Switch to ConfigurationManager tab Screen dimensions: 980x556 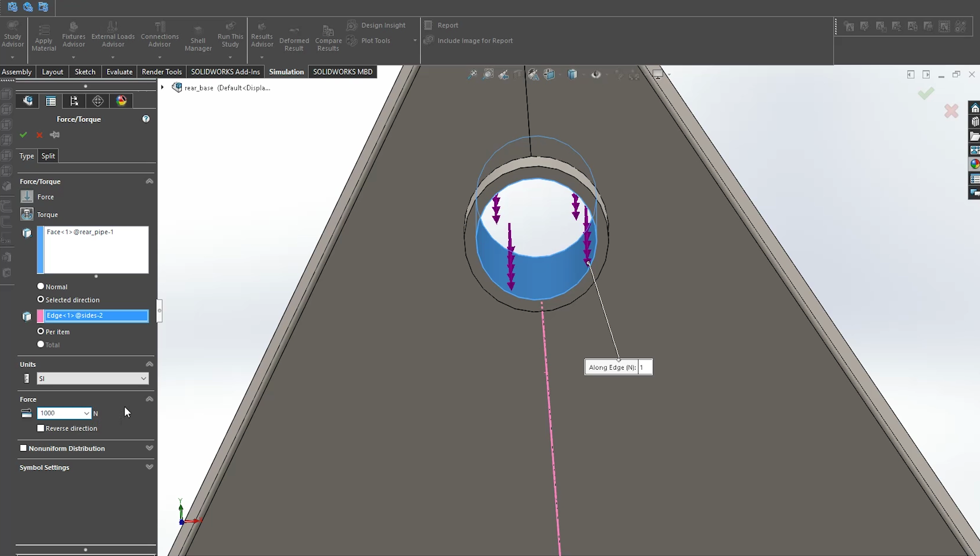(x=75, y=101)
